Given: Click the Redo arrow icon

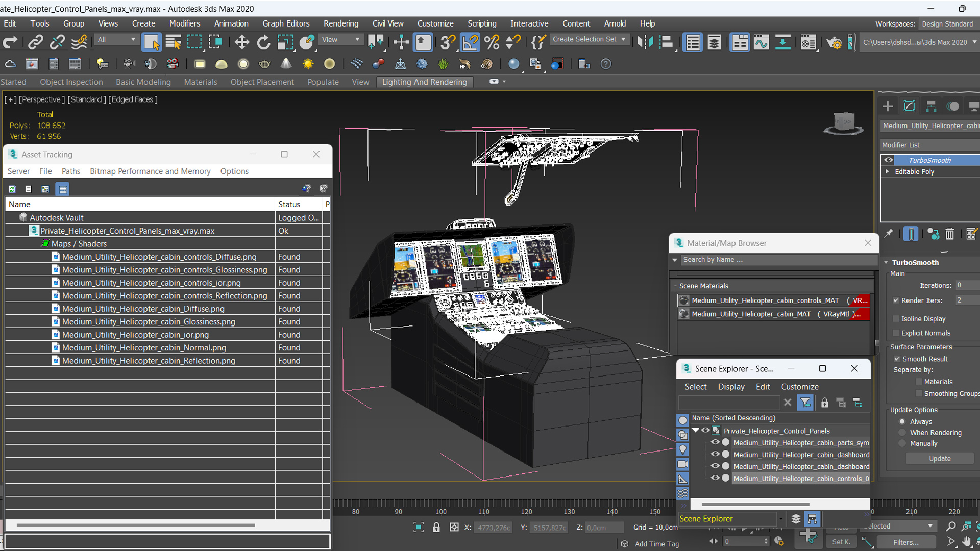Looking at the screenshot, I should coord(10,42).
